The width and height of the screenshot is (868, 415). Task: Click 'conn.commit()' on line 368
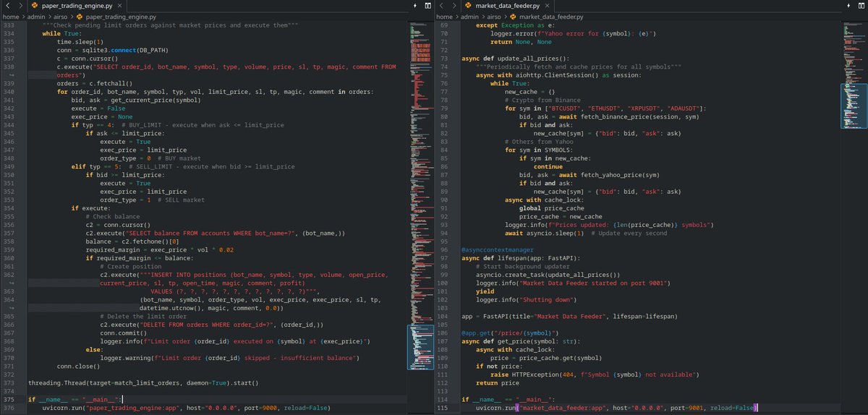click(124, 333)
